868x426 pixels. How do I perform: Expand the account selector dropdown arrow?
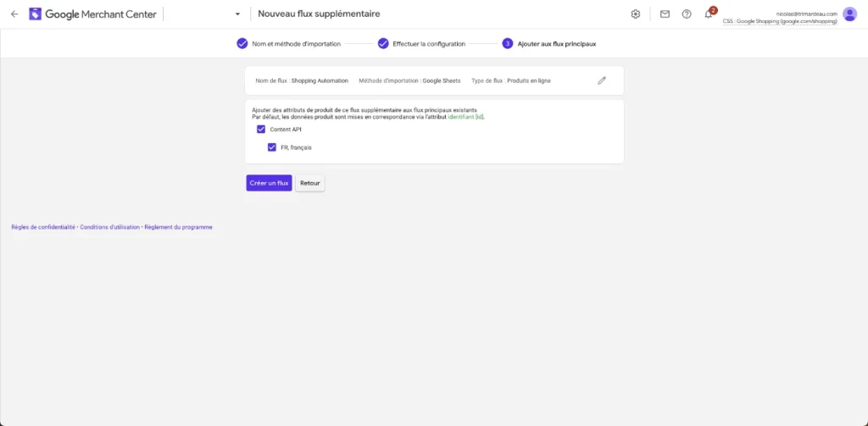(237, 14)
